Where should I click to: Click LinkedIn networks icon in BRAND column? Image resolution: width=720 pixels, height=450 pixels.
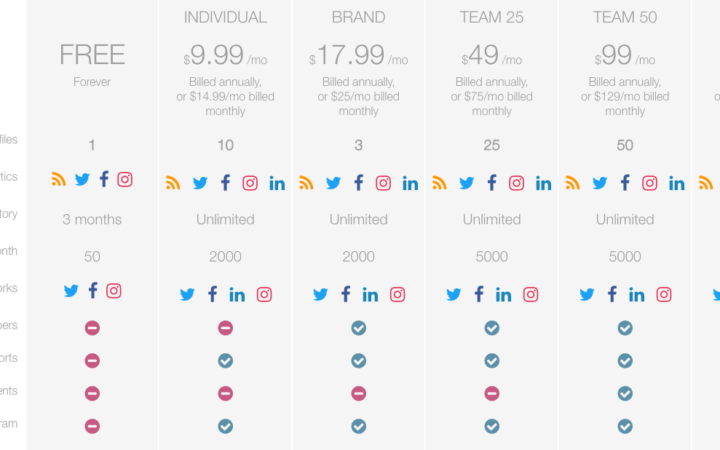click(370, 294)
